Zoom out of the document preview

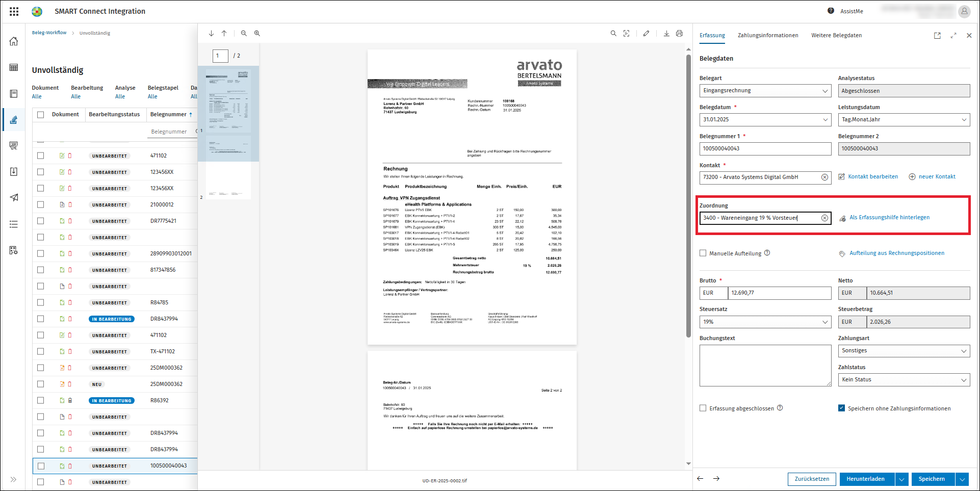[244, 33]
